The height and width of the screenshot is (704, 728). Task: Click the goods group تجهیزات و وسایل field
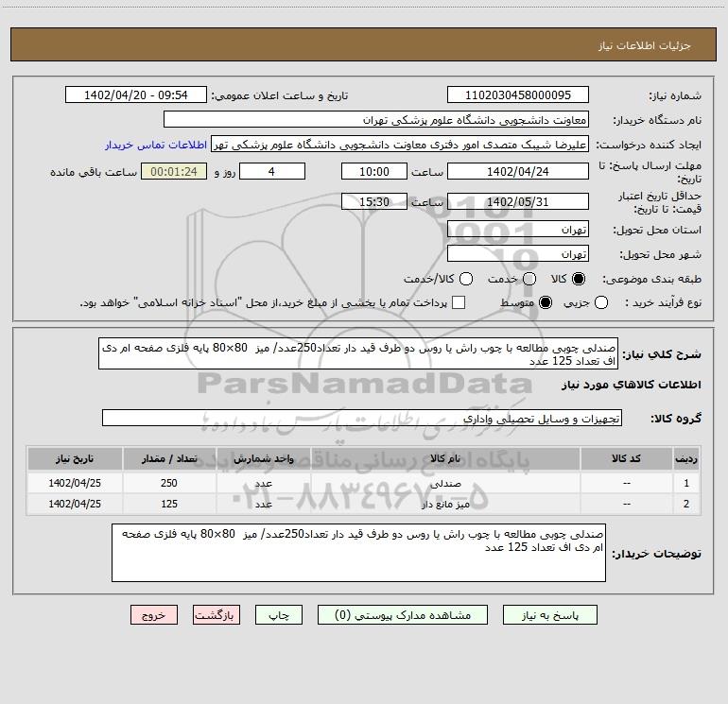pos(362,418)
